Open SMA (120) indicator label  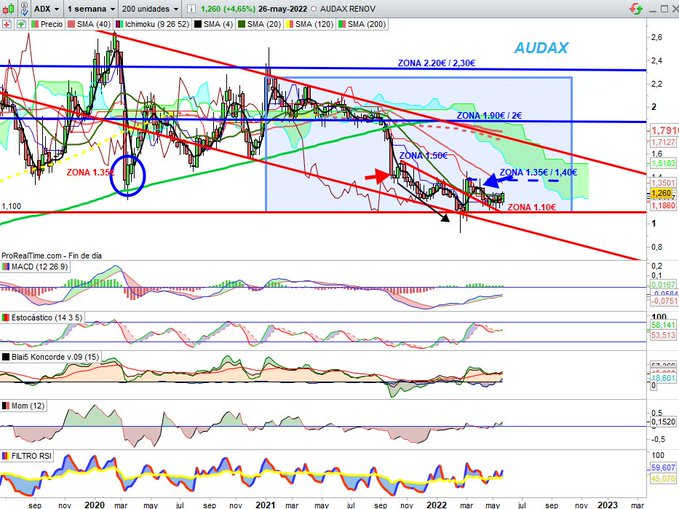pos(314,24)
